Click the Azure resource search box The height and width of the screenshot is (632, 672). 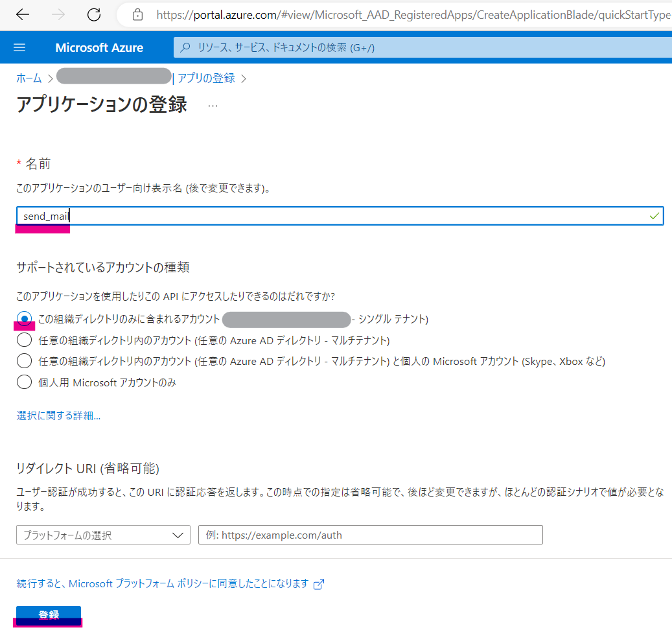pos(423,47)
